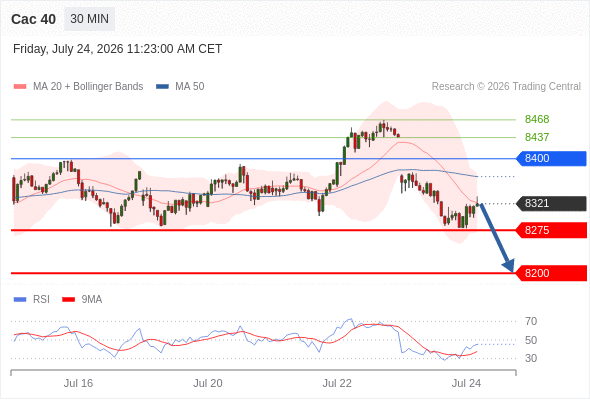Select the red 8275 support tag
590x400 pixels.
[551, 230]
